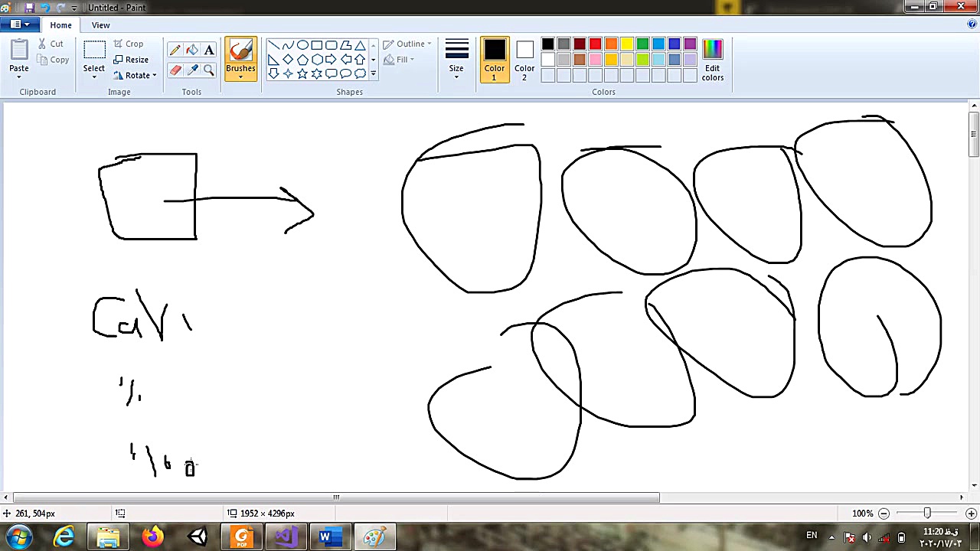The width and height of the screenshot is (980, 551).
Task: Select the Text tool
Action: coord(209,51)
